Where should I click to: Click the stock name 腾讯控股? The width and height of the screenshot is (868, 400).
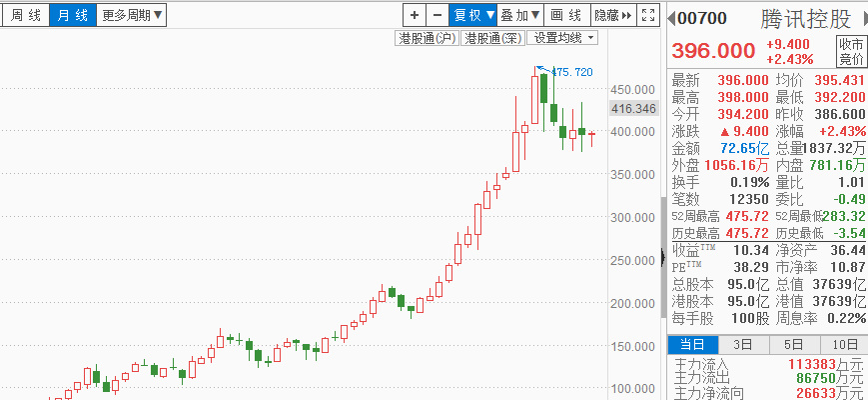point(805,19)
